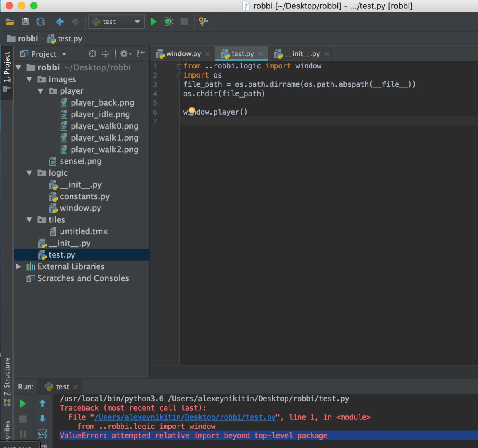
Task: Click editor line 7 empty line
Action: (329, 121)
